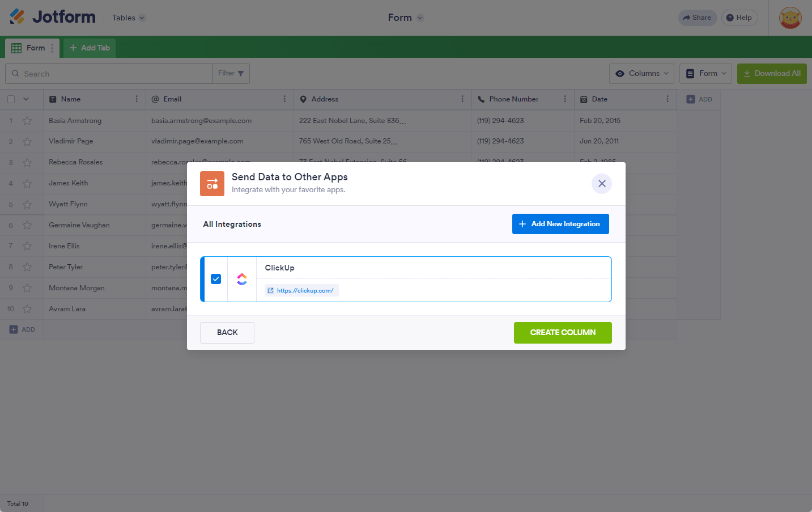Close the Send Data to Other Apps dialog
812x512 pixels.
(602, 184)
